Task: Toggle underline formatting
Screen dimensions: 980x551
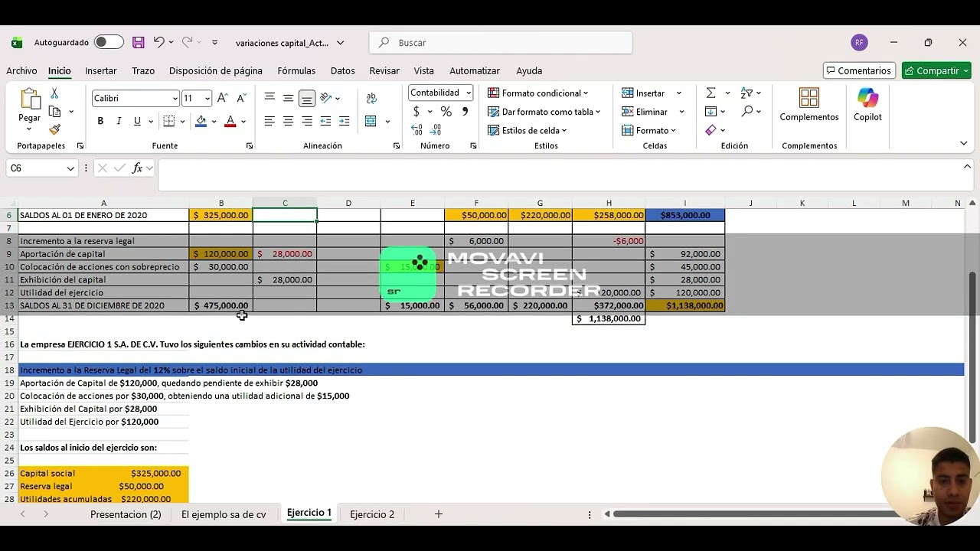Action: 137,121
